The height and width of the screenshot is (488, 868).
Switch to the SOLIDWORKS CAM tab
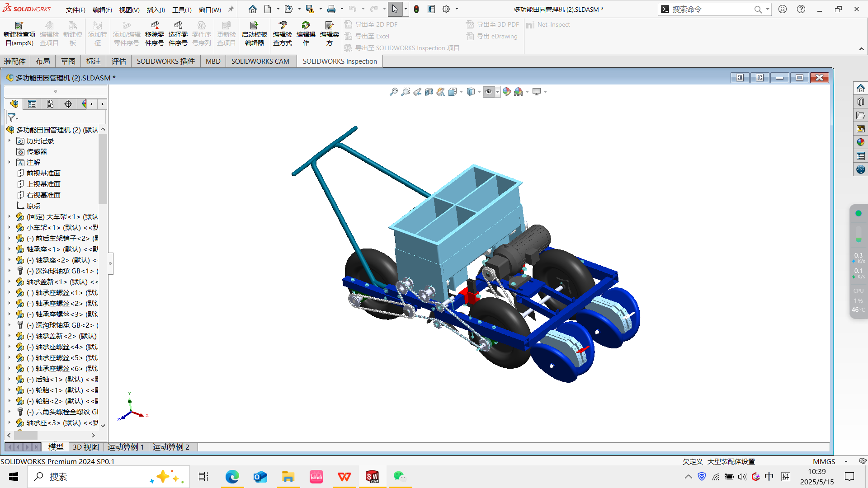click(x=260, y=61)
